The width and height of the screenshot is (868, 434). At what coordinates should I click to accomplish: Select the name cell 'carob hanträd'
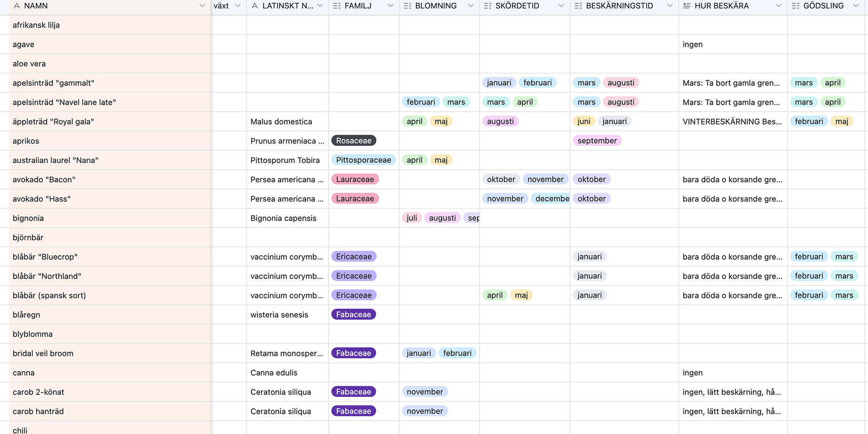click(x=110, y=411)
